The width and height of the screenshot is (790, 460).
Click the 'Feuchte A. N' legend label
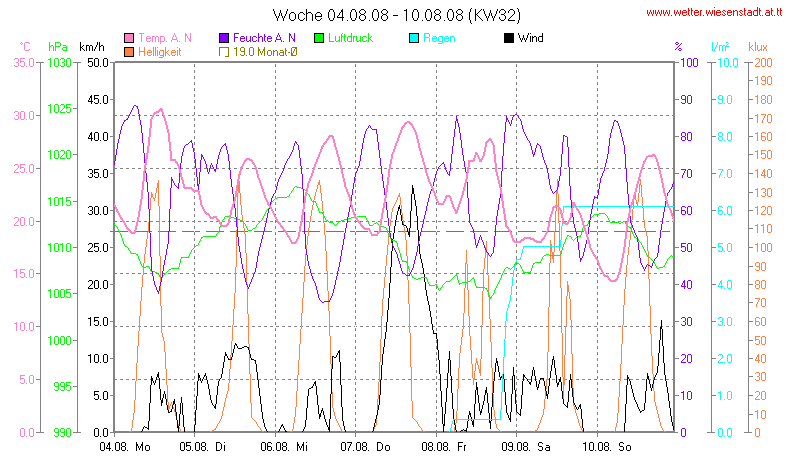click(264, 38)
